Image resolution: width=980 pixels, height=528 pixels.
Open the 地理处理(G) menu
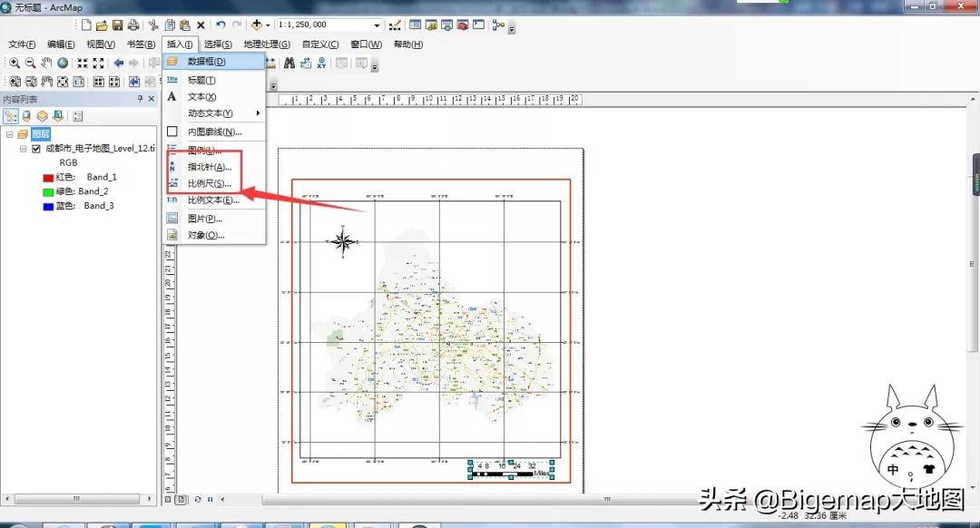click(266, 44)
